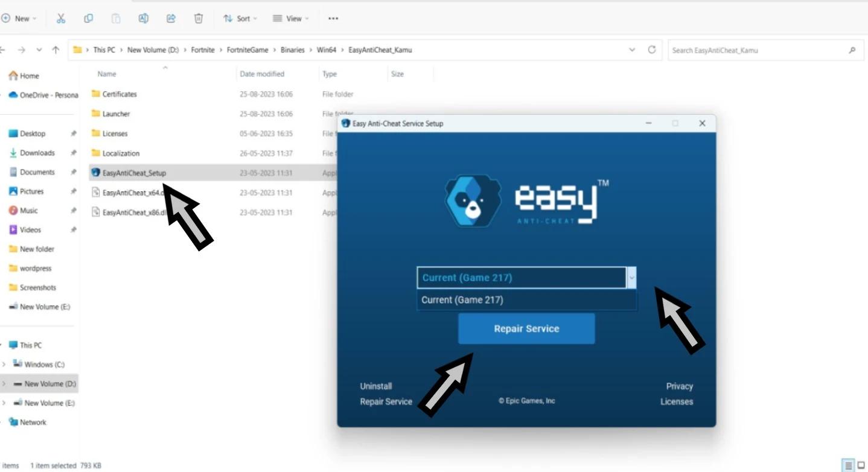The height and width of the screenshot is (472, 868).
Task: Close the Easy Anti-Cheat Service Setup window
Action: click(702, 123)
